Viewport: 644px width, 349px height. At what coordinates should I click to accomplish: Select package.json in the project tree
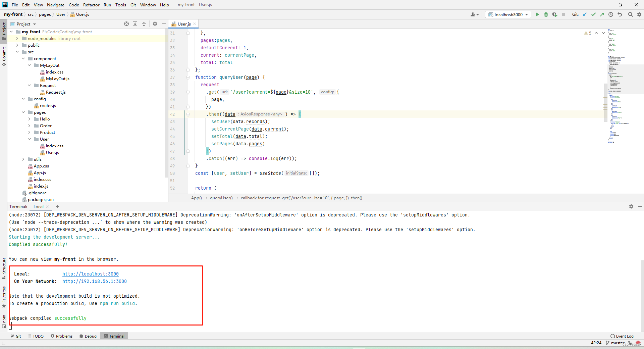[41, 200]
